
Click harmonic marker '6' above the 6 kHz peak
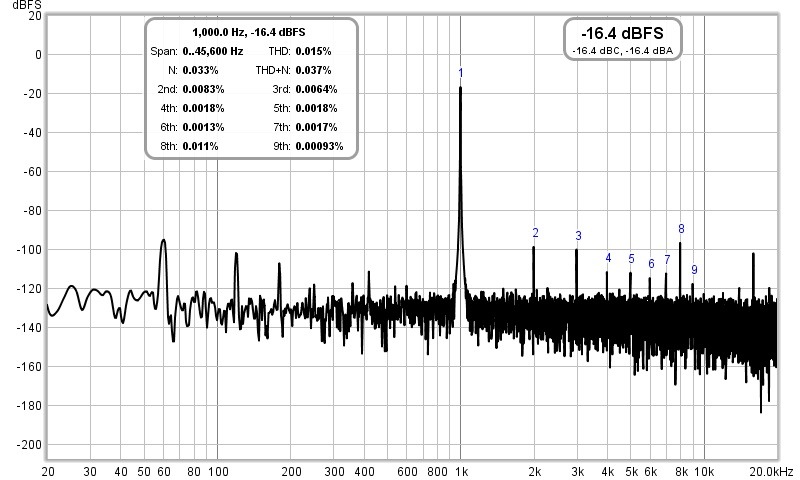click(651, 264)
